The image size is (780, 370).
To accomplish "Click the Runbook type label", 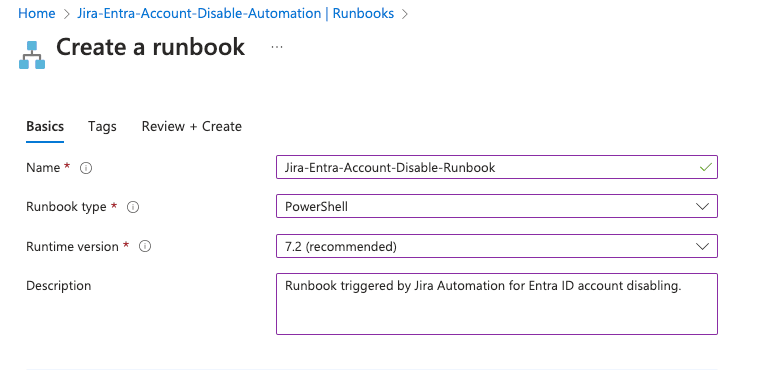I will pyautogui.click(x=66, y=207).
